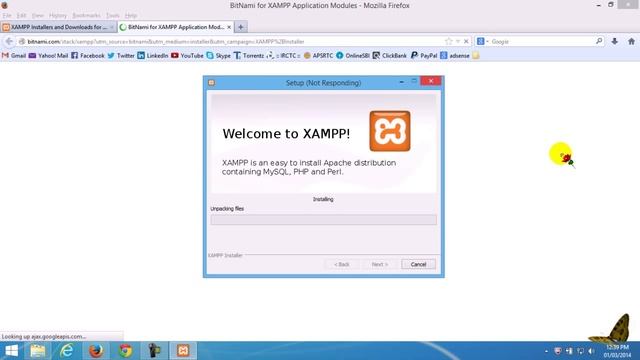Screen dimensions: 640x360
Task: Open the Twitter bookmark
Action: click(121, 56)
